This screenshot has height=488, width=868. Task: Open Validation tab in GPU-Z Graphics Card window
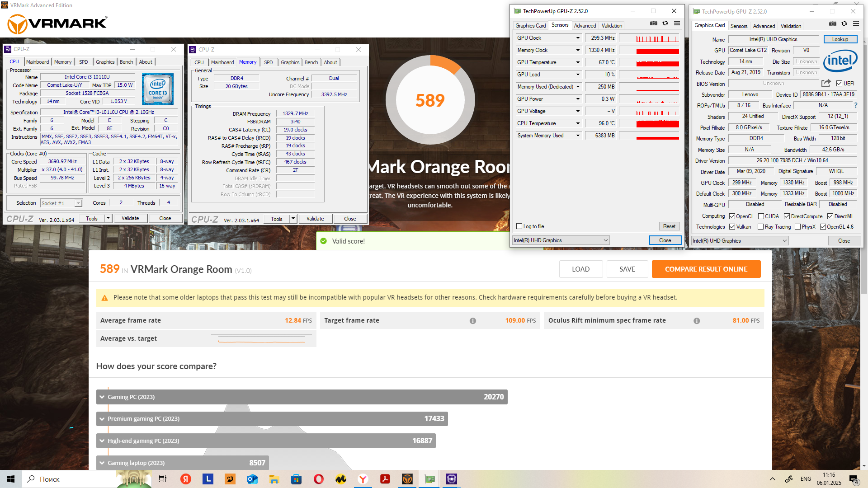tap(791, 26)
